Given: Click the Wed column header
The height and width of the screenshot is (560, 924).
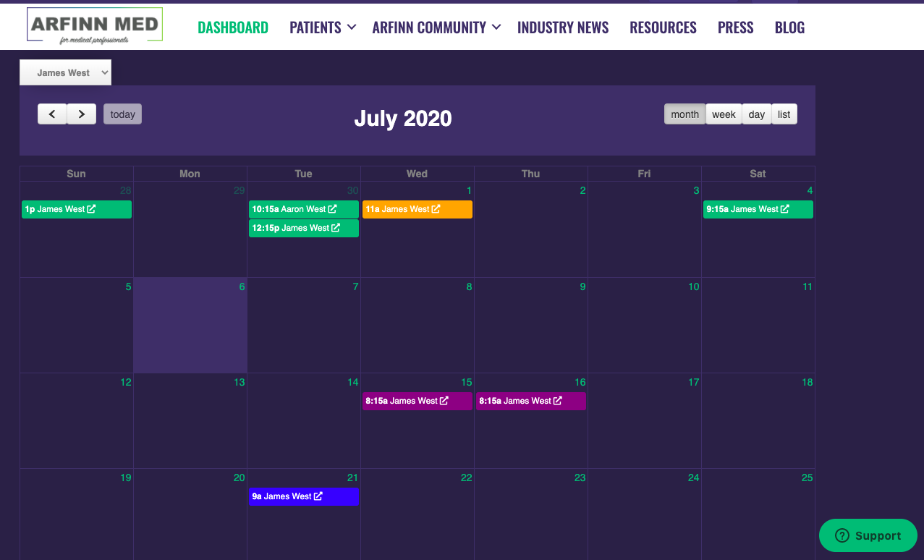Looking at the screenshot, I should point(417,174).
